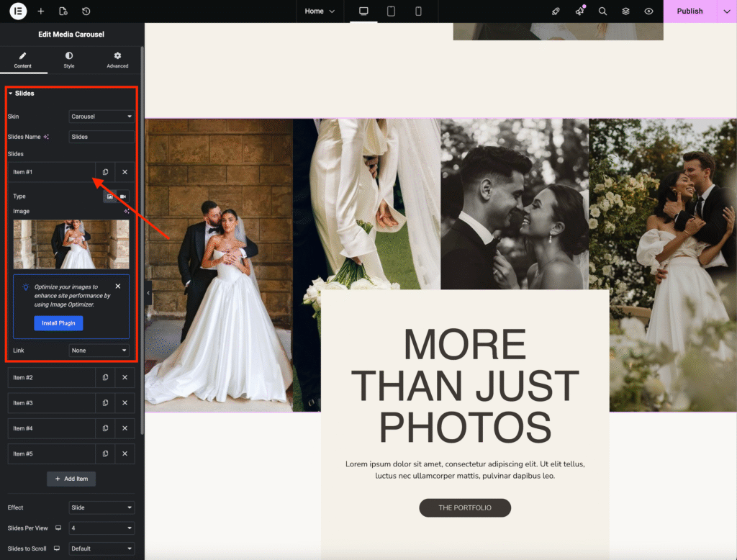Switch to the Style tab
The height and width of the screenshot is (560, 737).
pyautogui.click(x=69, y=60)
